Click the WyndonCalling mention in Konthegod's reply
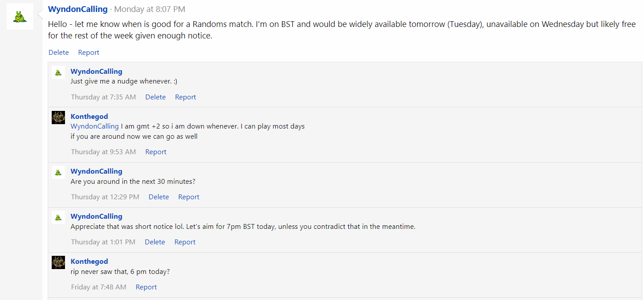The width and height of the screenshot is (644, 300). [95, 126]
